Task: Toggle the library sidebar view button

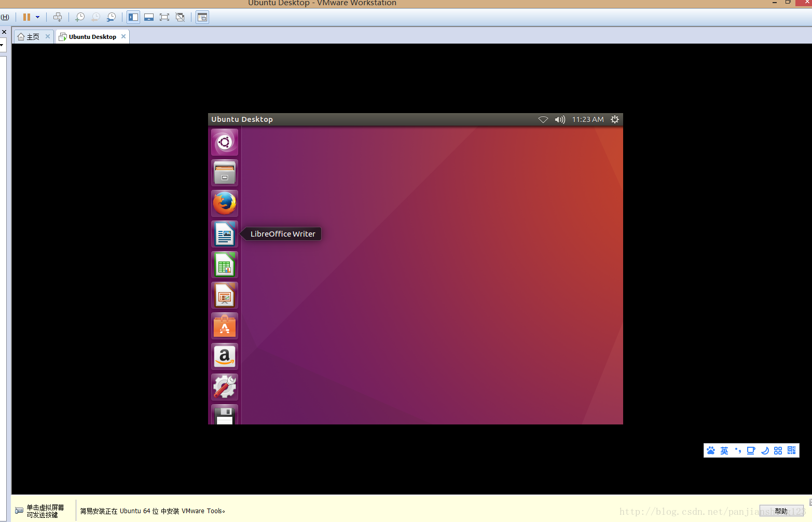Action: 133,17
